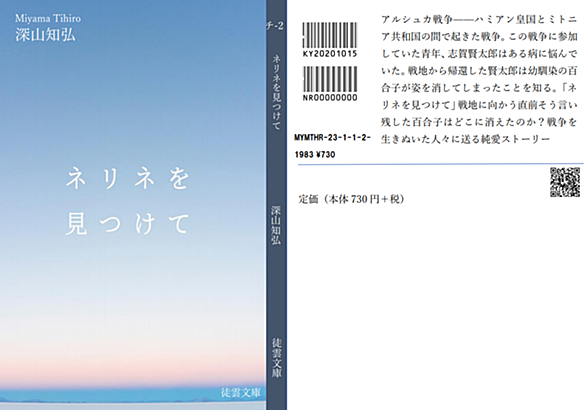
Task: Click the spine publisher 徳雲文庫
Action: pyautogui.click(x=277, y=358)
